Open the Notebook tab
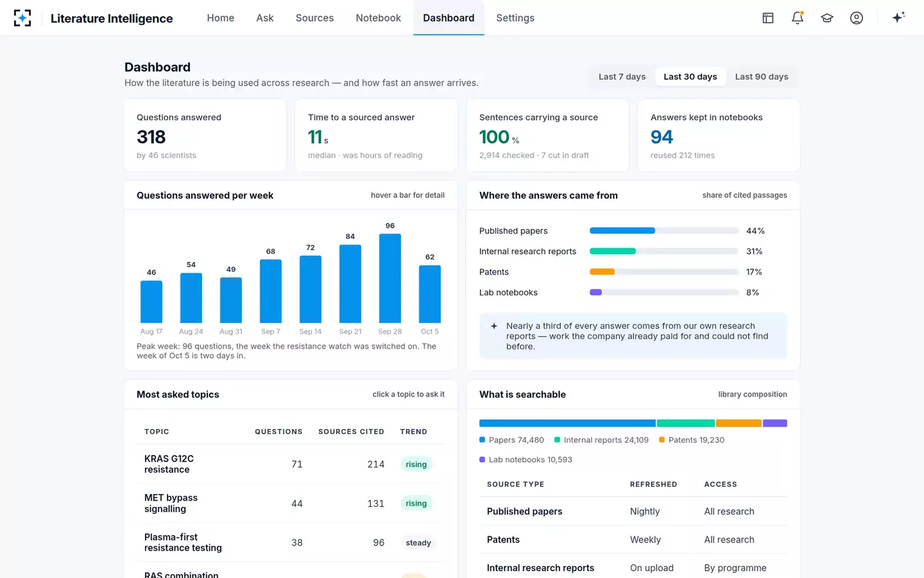This screenshot has width=924, height=578. (379, 18)
